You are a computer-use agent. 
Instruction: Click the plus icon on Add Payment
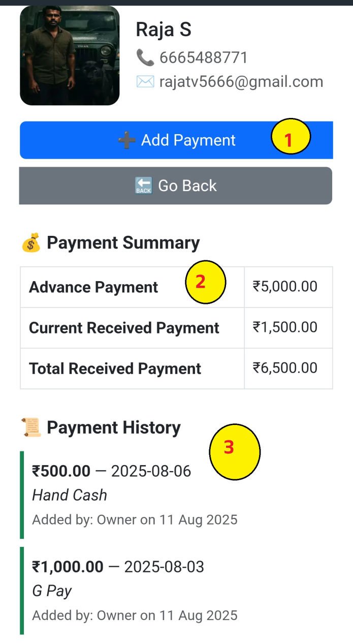[x=126, y=140]
